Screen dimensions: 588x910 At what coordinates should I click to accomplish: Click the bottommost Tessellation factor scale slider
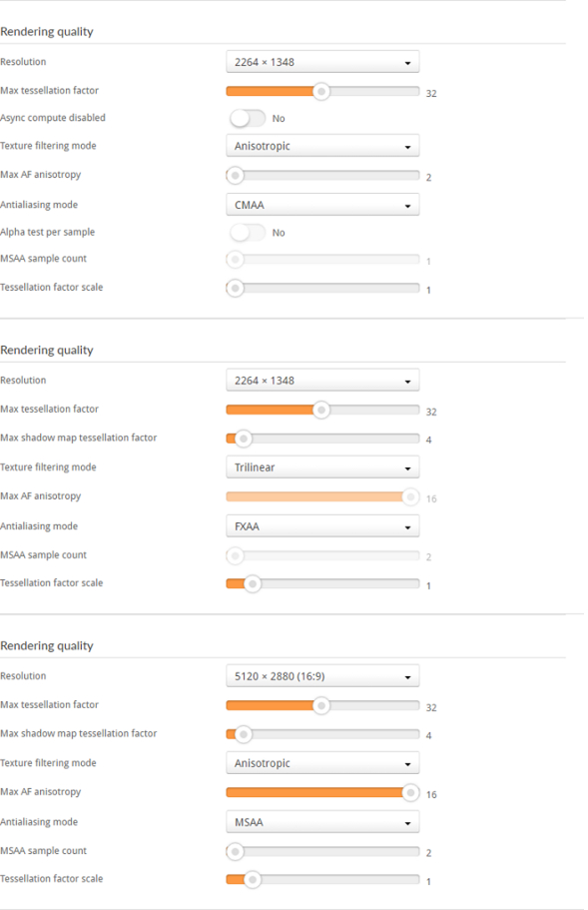click(322, 880)
